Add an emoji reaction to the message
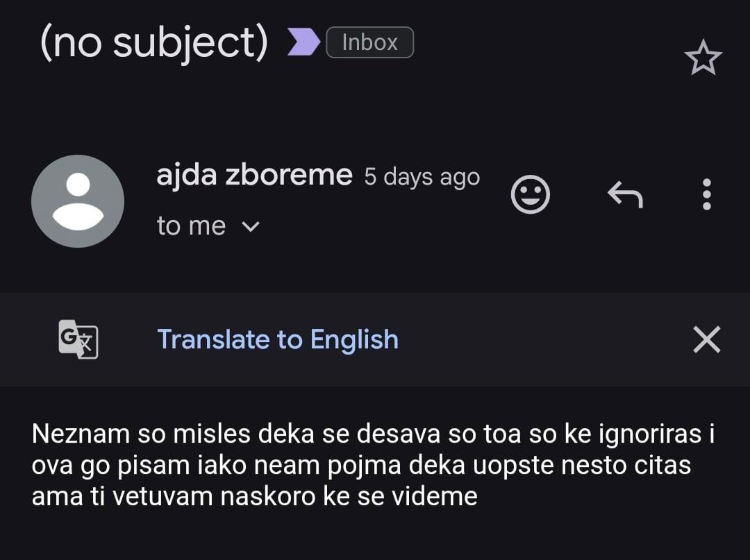This screenshot has height=560, width=750. click(530, 194)
